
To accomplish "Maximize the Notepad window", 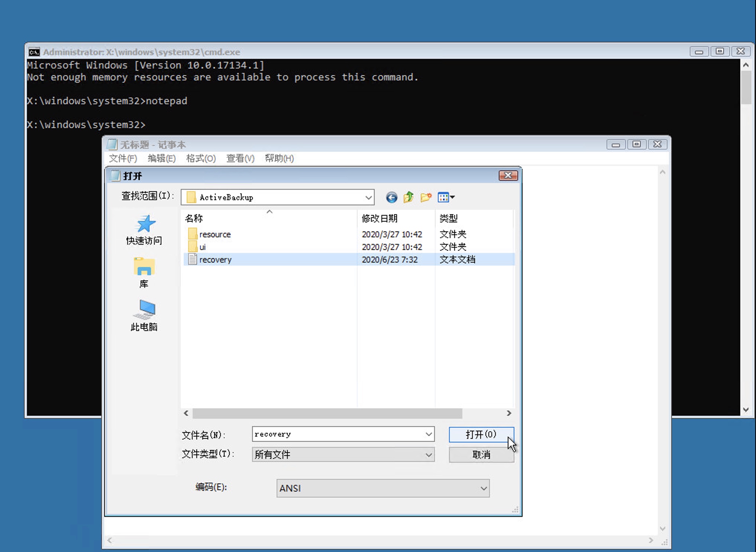I will 636,144.
